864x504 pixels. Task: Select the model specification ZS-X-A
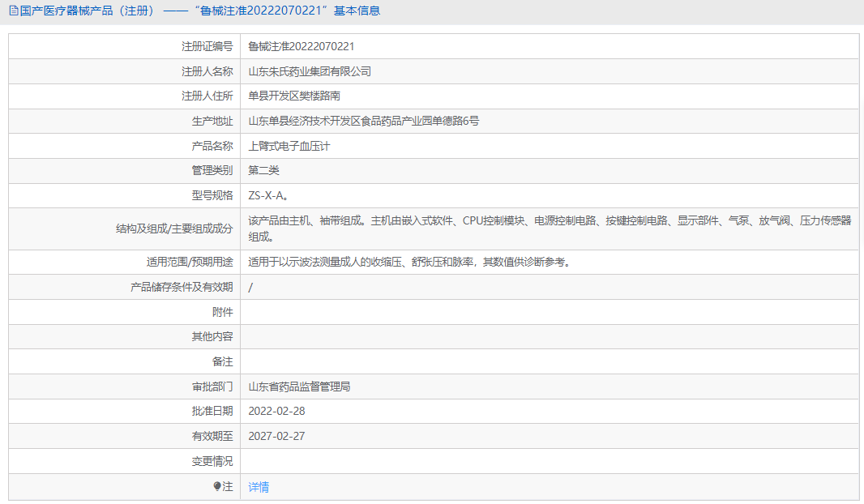[269, 195]
